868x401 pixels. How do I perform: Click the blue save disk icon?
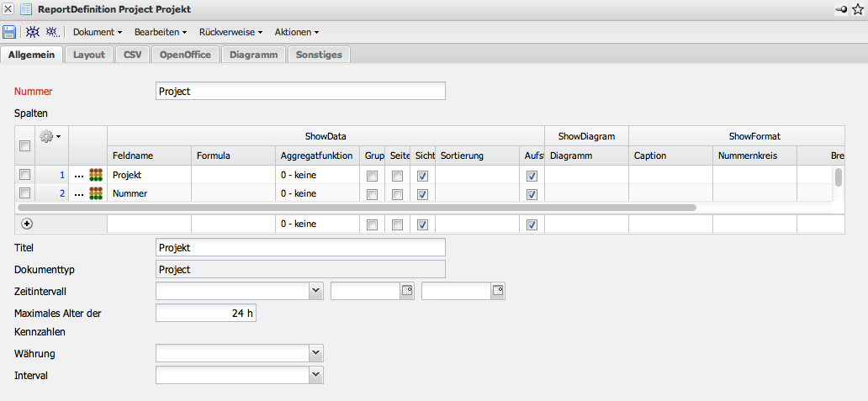(9, 32)
